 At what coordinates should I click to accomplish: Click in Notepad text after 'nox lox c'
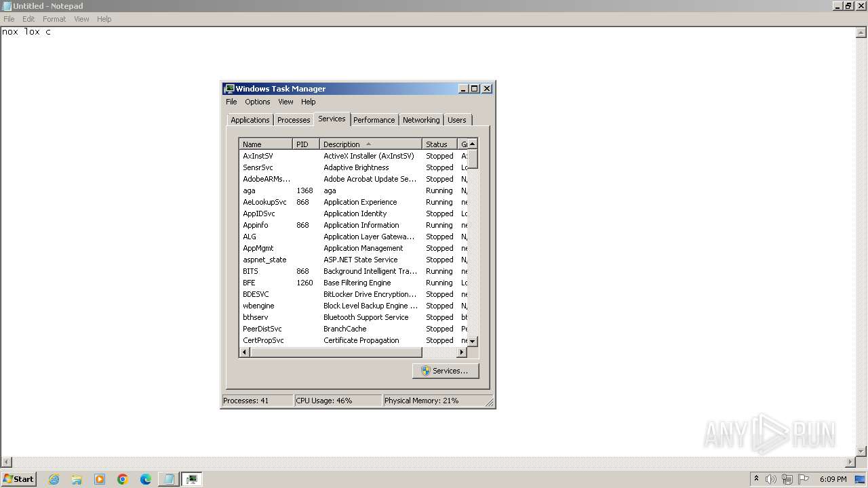pos(52,32)
